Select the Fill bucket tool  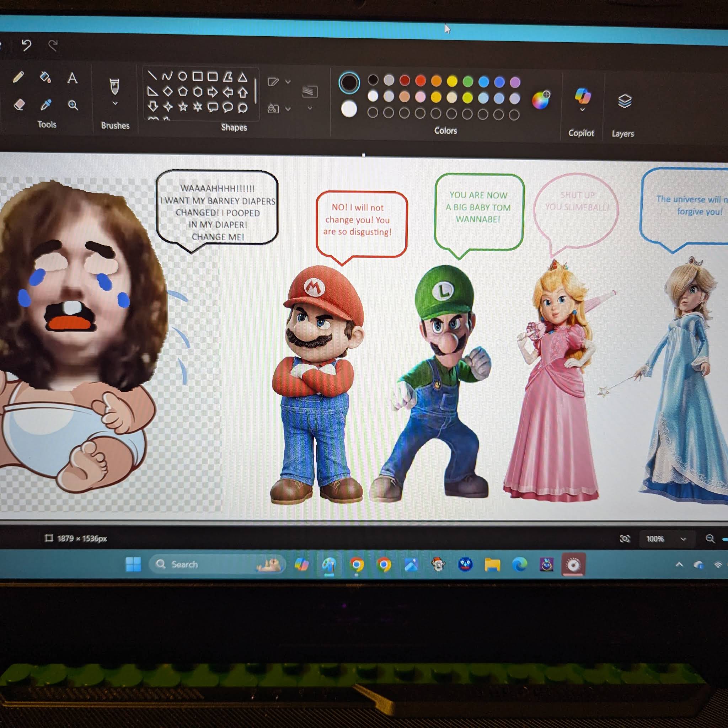(45, 77)
